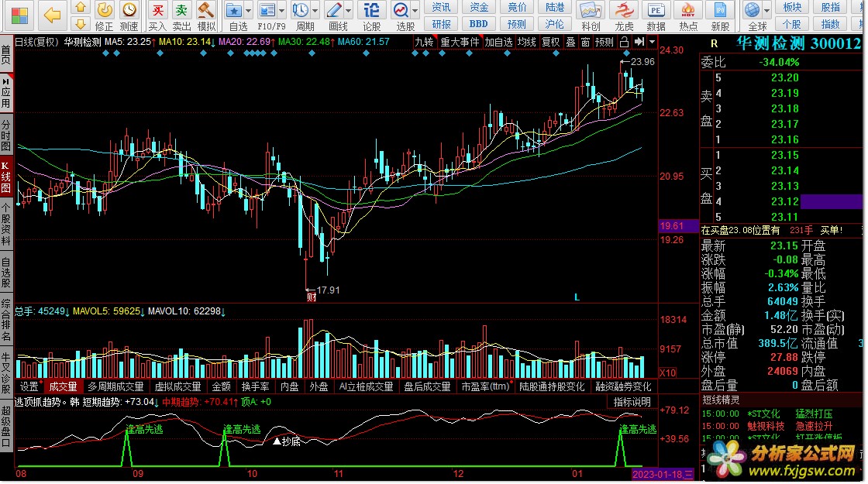Expand the 全球 dropdown arrow
The width and height of the screenshot is (868, 484).
(x=766, y=11)
